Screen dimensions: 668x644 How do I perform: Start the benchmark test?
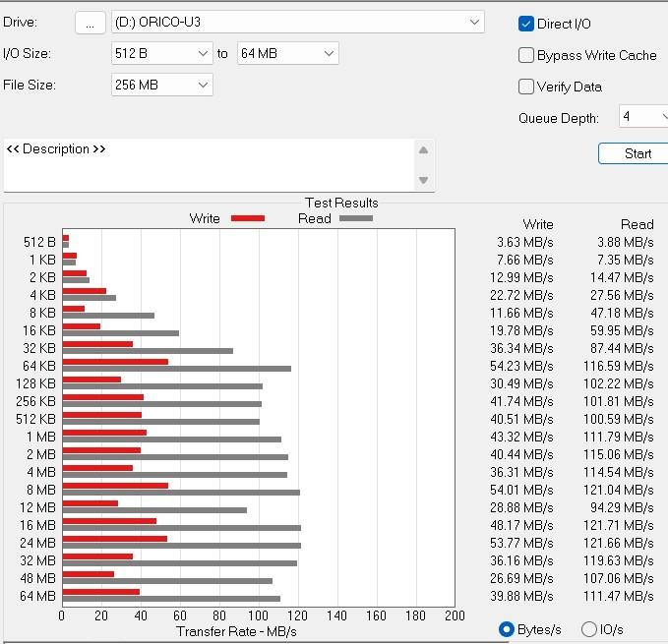[633, 153]
